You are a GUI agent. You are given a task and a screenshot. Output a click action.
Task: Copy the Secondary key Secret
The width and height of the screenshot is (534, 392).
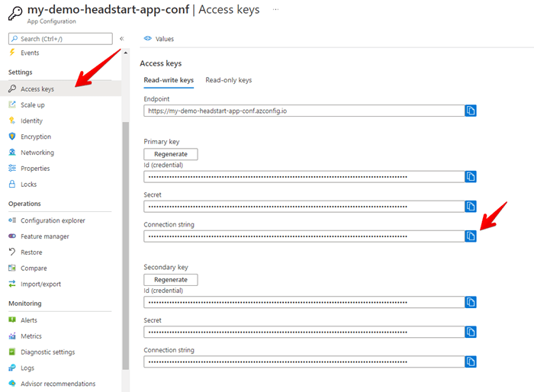click(471, 332)
